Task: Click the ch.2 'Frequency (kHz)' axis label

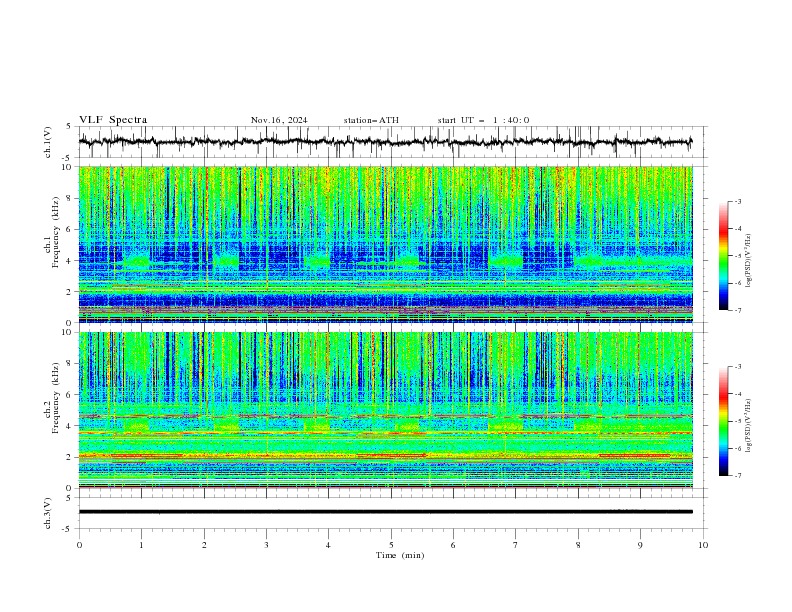Action: [56, 396]
